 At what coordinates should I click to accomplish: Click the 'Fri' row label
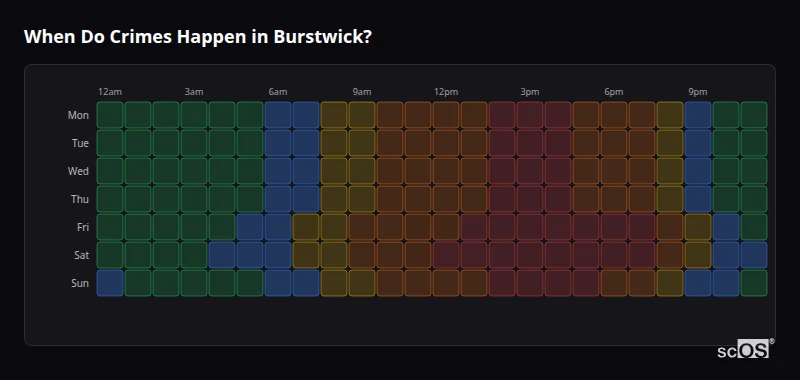coord(83,227)
